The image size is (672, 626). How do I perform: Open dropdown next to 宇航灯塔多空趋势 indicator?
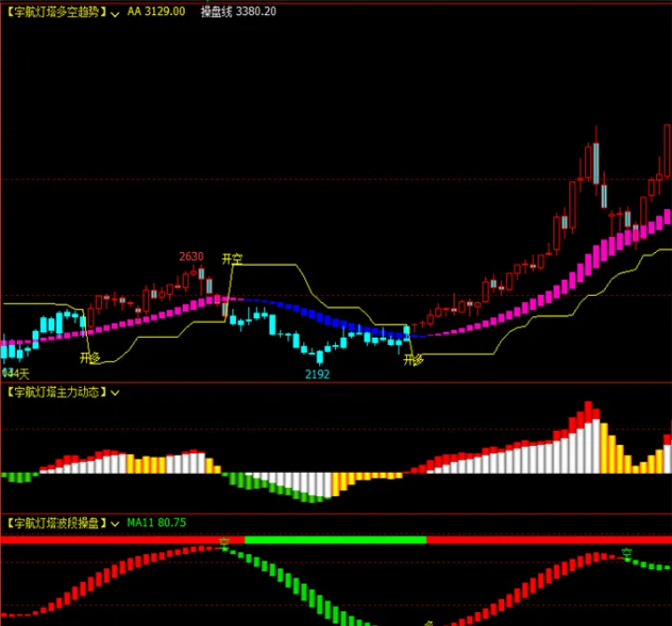tap(115, 14)
